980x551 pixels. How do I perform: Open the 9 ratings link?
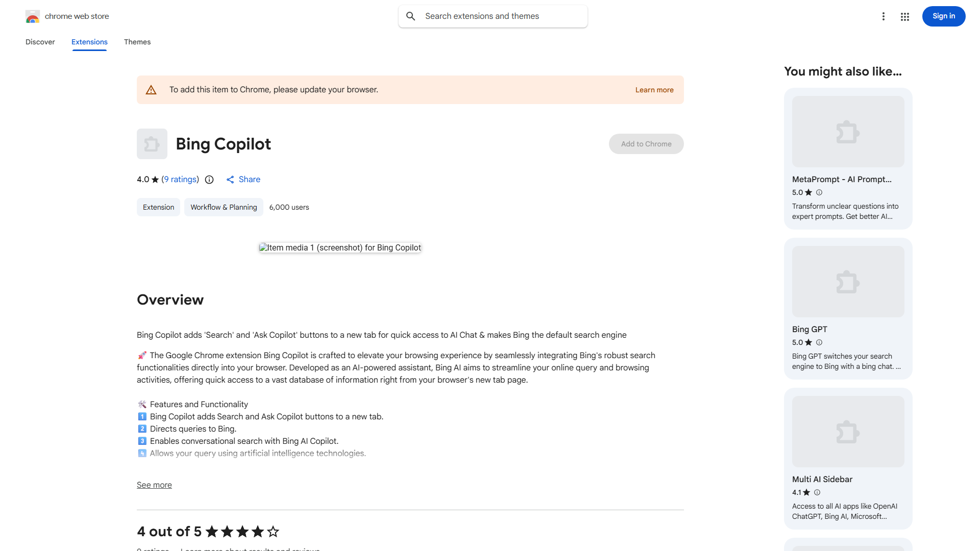point(180,180)
